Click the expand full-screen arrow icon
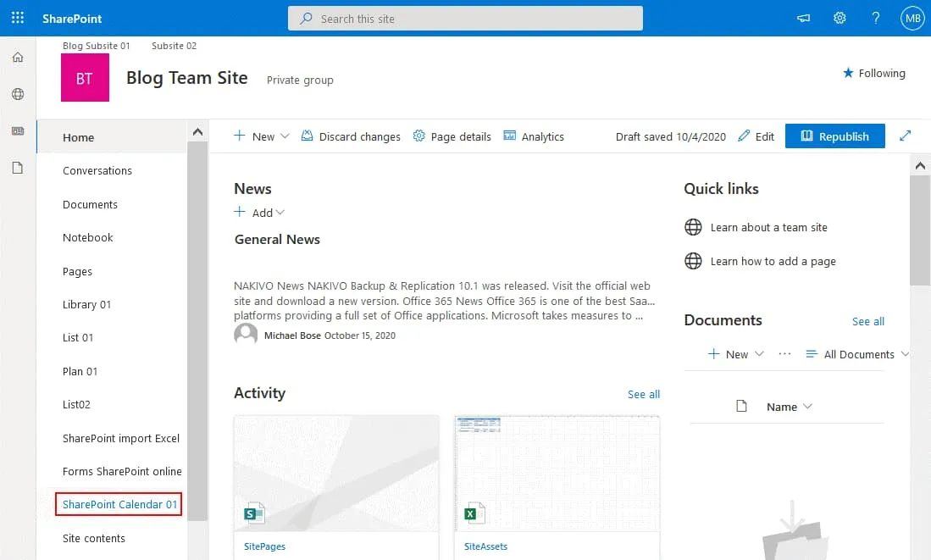This screenshot has width=931, height=560. tap(906, 136)
